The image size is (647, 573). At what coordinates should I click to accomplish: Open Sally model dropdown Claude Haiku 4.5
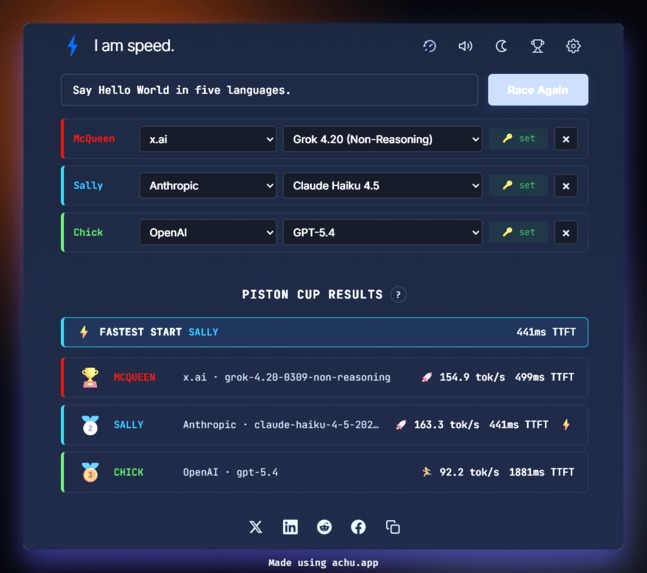(383, 186)
